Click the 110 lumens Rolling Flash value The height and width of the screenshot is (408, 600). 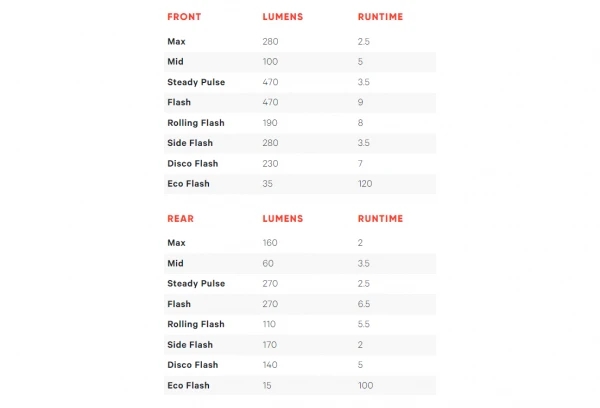point(270,324)
